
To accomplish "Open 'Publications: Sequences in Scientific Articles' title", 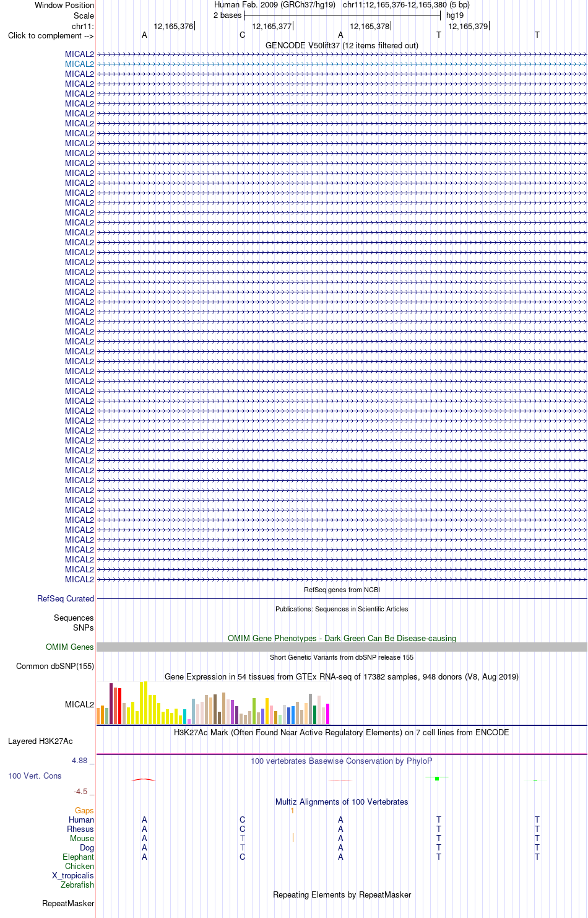I will pos(342,609).
